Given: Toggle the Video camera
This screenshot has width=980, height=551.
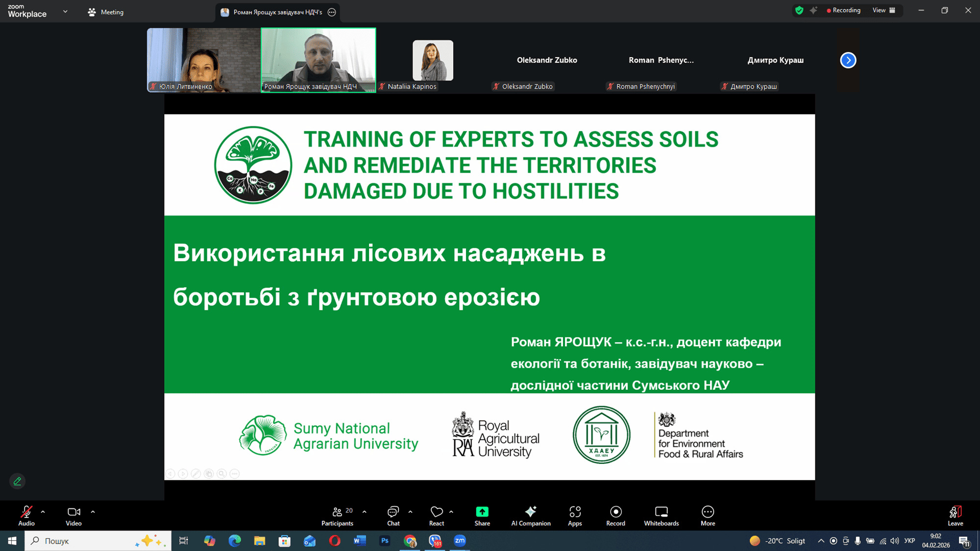Looking at the screenshot, I should pos(73,512).
